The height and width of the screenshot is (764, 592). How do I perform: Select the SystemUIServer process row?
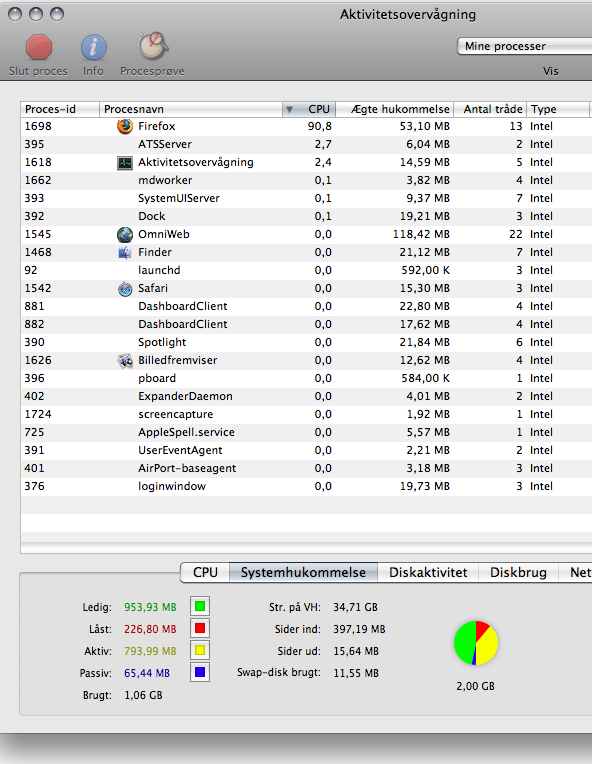coord(306,198)
